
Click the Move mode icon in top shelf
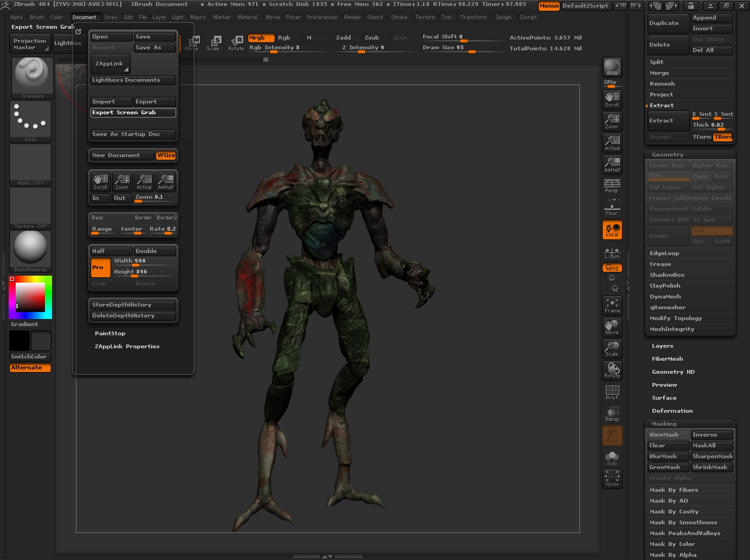click(x=192, y=43)
